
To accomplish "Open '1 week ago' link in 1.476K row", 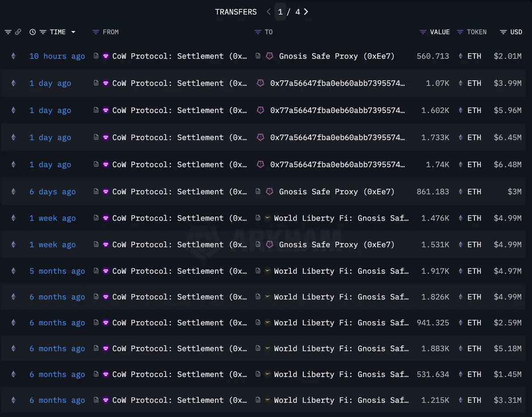I will [53, 218].
